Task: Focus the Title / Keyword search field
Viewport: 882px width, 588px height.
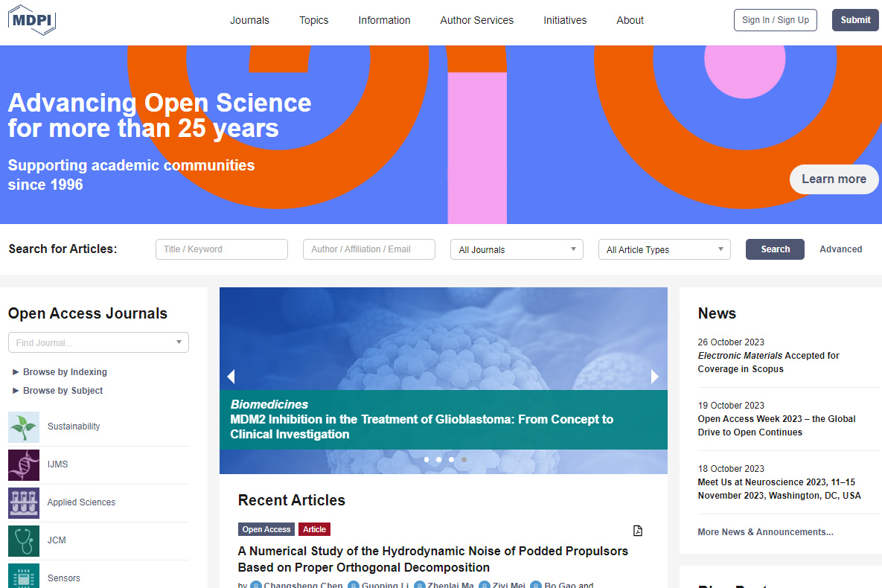Action: (x=221, y=249)
